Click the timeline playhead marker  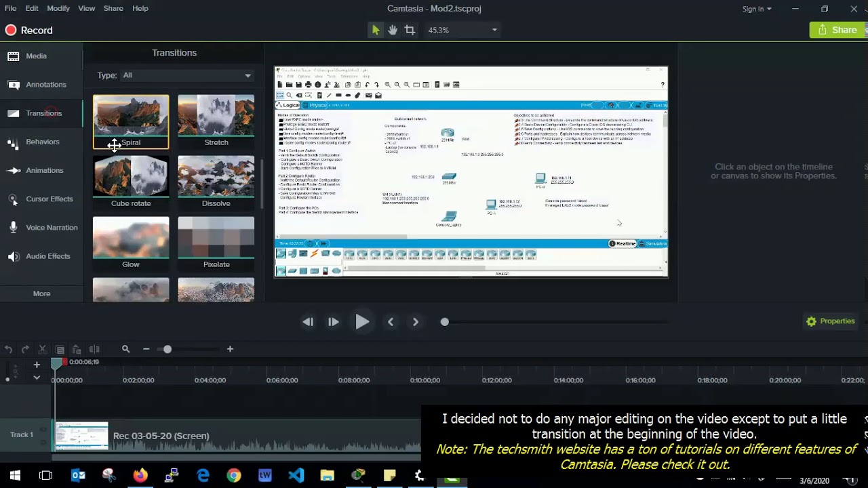(x=57, y=364)
